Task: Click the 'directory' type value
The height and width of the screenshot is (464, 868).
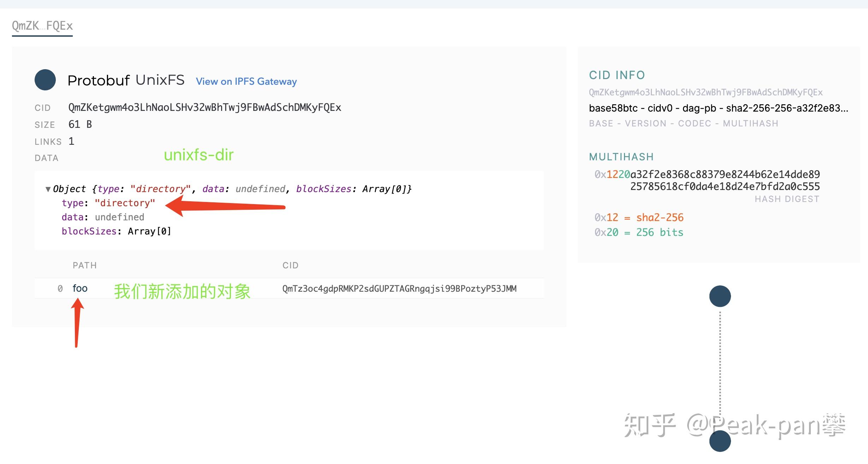Action: (125, 203)
